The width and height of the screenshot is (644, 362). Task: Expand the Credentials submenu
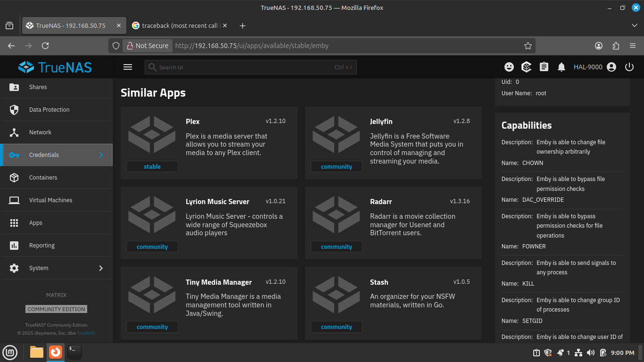click(x=100, y=155)
